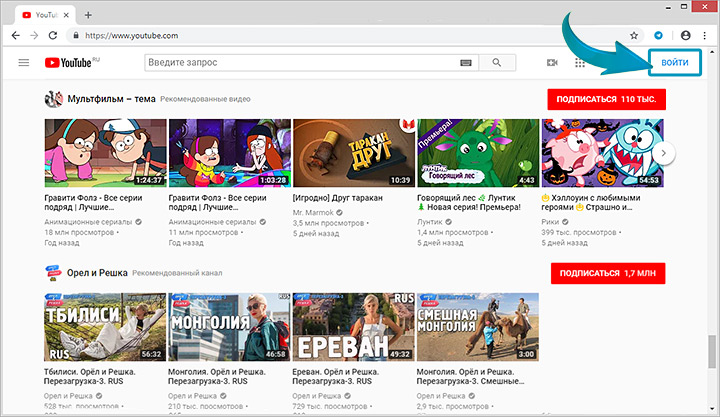Subscribe to Мультфильм channel, 110 тыс.
Screen dimensions: 720x417
pos(606,99)
